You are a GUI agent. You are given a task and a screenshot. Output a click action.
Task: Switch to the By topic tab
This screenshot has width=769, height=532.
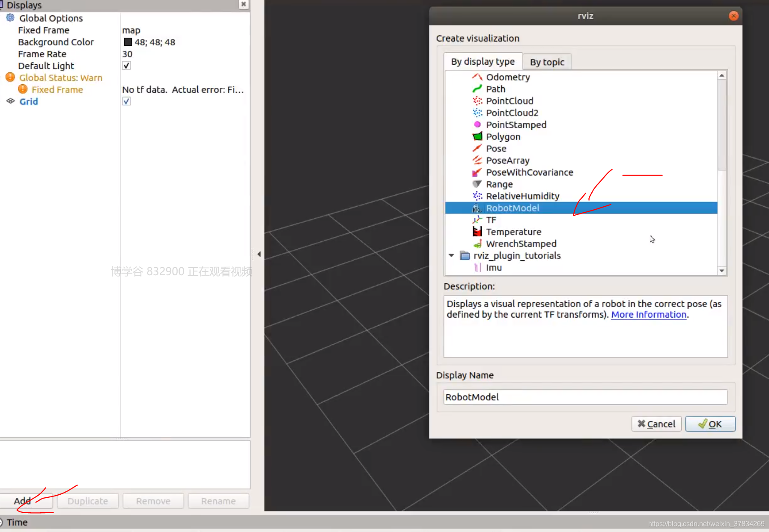coord(547,62)
